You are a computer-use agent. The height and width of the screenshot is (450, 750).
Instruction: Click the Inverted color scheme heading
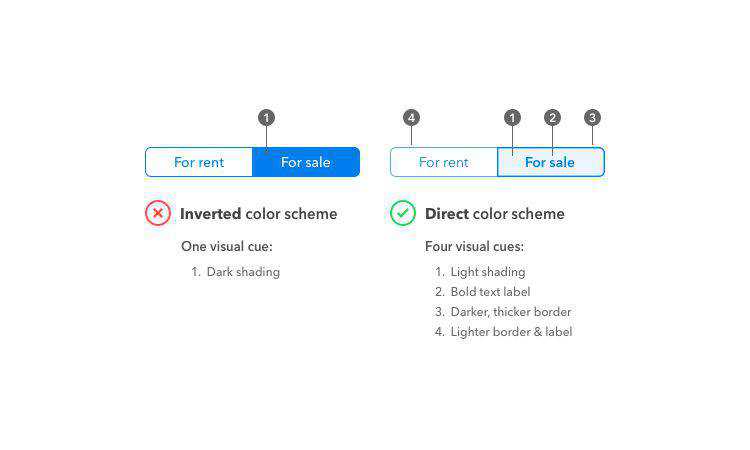click(258, 214)
